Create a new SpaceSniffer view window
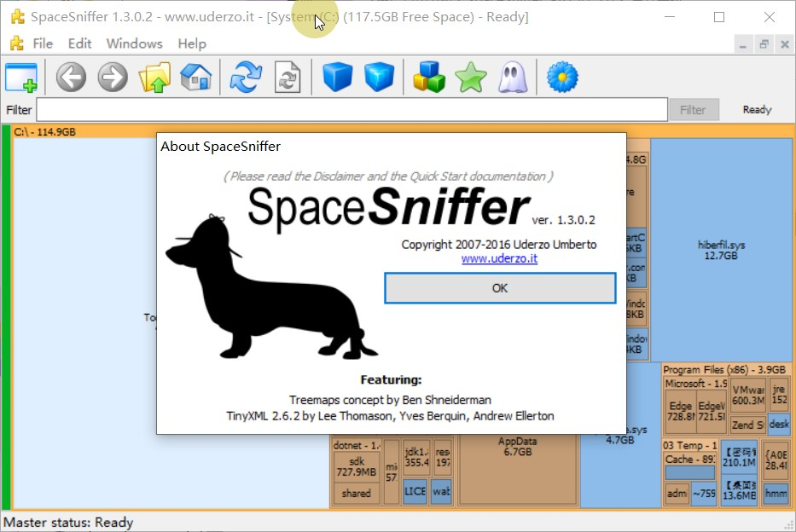796x532 pixels. [20, 77]
